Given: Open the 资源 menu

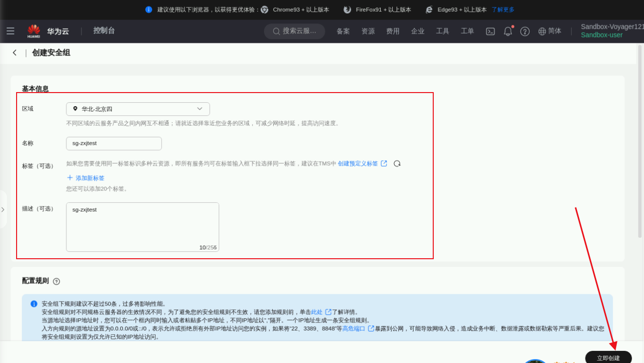Looking at the screenshot, I should point(368,31).
